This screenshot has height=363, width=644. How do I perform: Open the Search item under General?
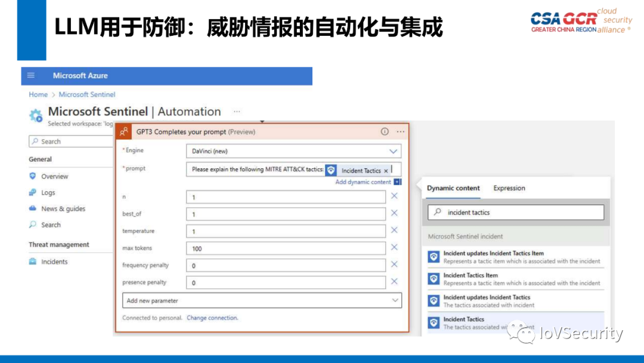point(51,225)
